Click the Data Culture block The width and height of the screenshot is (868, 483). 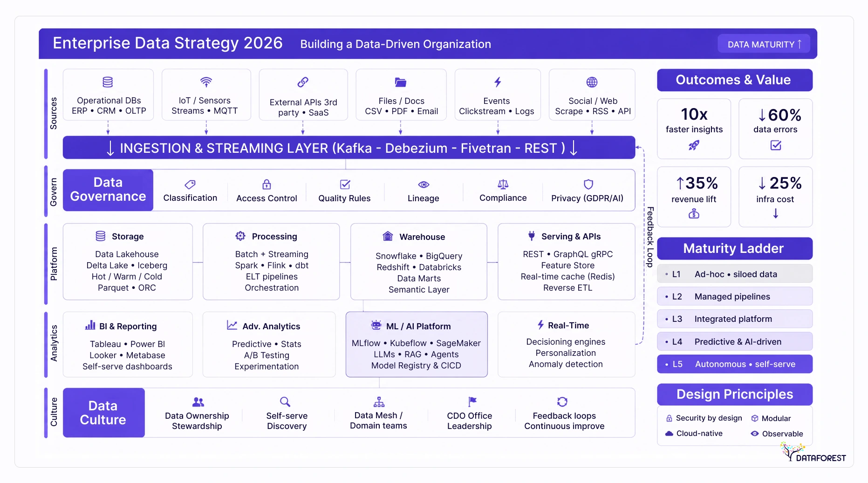click(104, 413)
